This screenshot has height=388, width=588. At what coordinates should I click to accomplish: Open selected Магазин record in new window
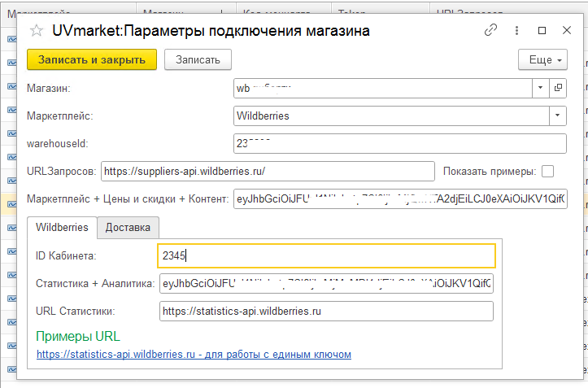tap(558, 88)
